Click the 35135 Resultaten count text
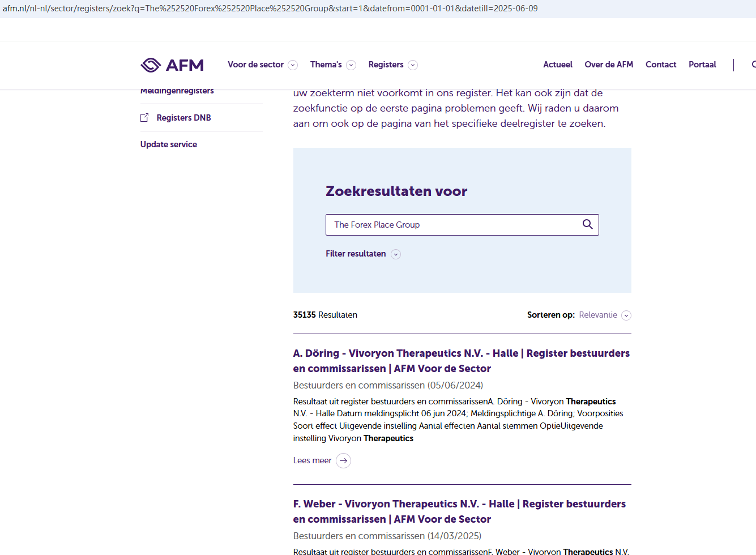This screenshot has width=756, height=555. (325, 315)
